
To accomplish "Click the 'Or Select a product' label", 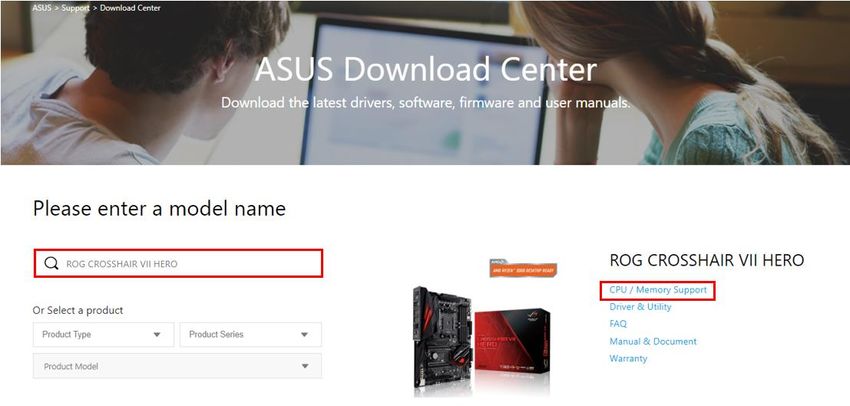I will click(78, 310).
